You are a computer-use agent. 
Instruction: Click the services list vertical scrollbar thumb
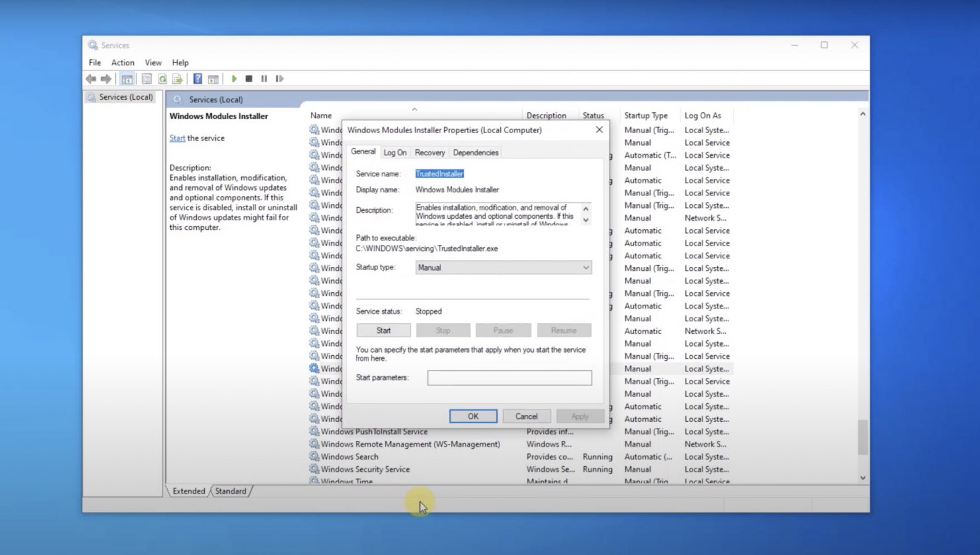point(863,437)
